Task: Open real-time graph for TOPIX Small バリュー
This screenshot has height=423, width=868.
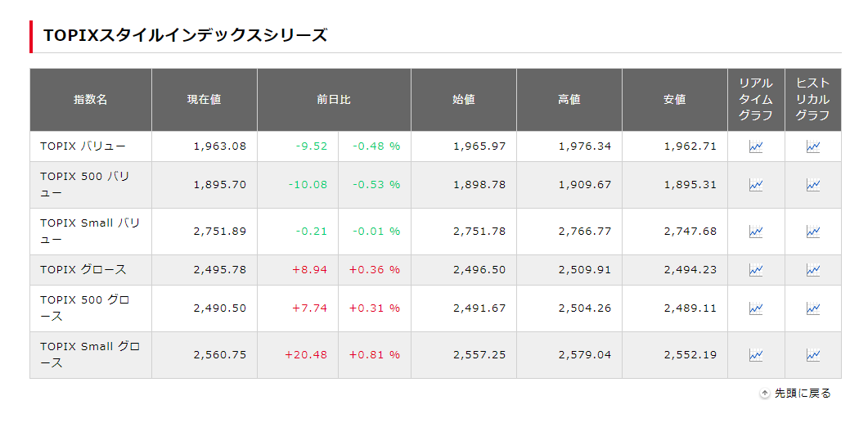Action: [756, 232]
